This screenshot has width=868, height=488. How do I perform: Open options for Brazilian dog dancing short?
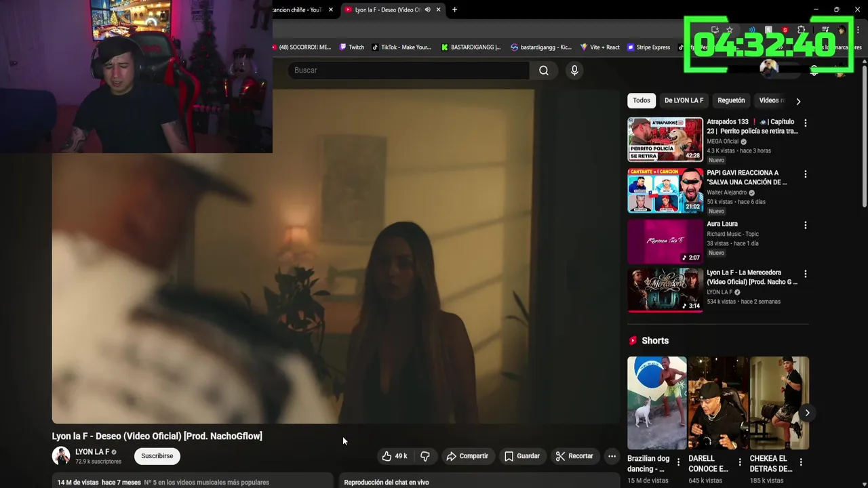(x=678, y=462)
